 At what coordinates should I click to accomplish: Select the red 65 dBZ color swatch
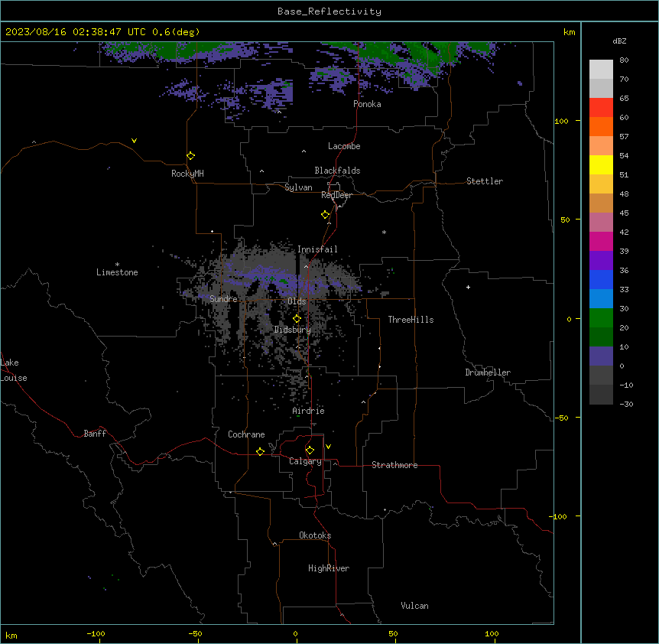click(601, 108)
